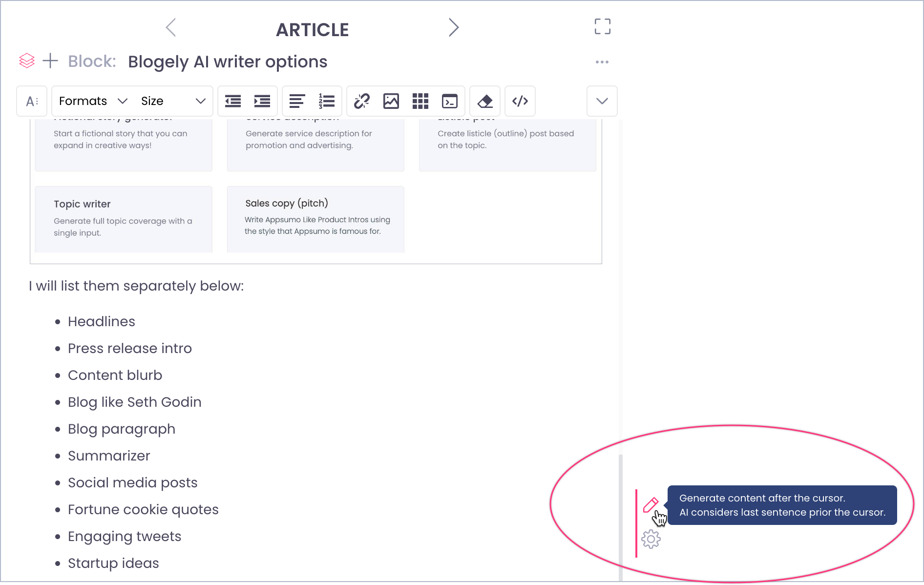This screenshot has height=585, width=924.
Task: Add a new block with plus icon
Action: click(x=50, y=61)
